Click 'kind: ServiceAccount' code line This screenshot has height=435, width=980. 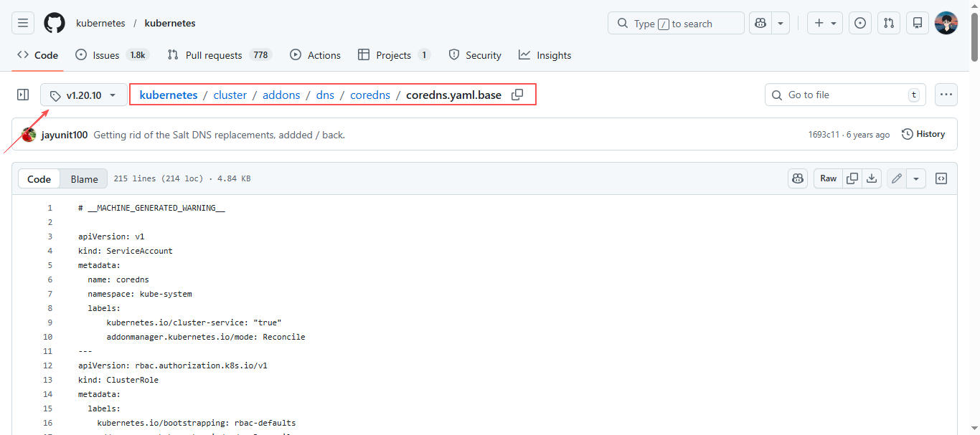tap(126, 251)
